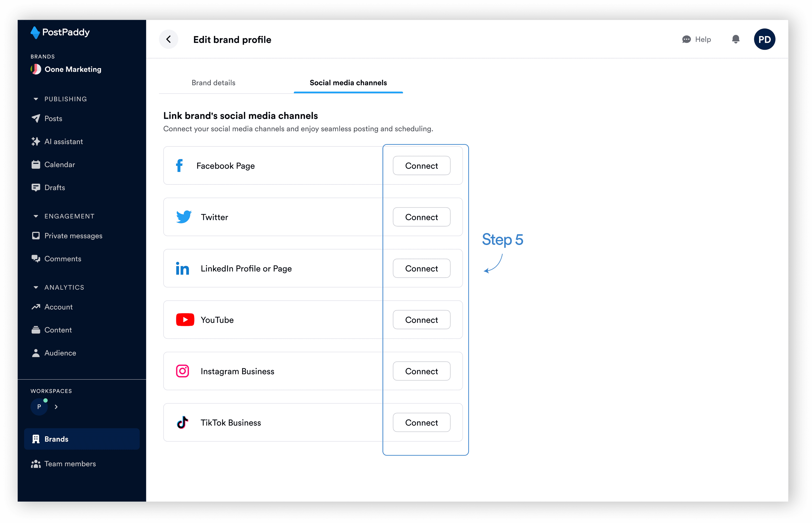Collapse the Analytics section
812x523 pixels.
tap(36, 288)
